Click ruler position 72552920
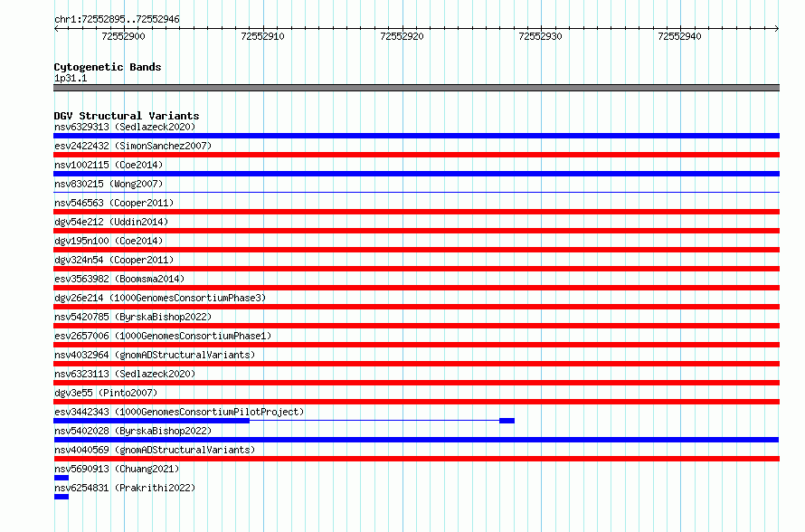Screen dimensions: 805x532 (402, 36)
